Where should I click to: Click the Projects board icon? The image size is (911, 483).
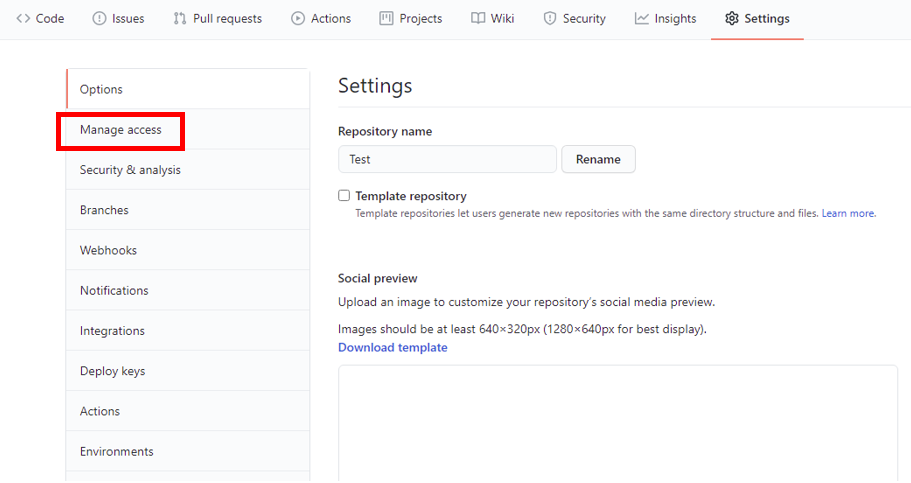386,19
